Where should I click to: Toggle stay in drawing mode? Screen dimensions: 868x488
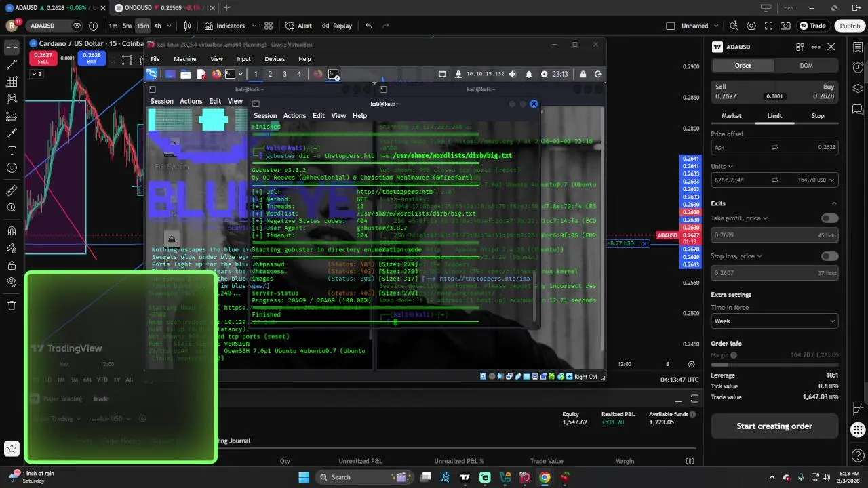tap(12, 248)
